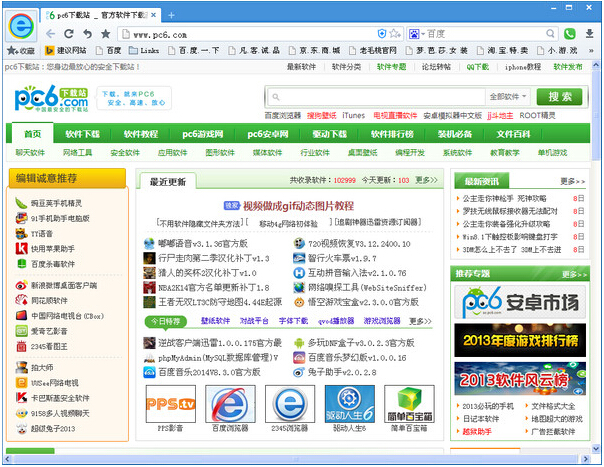Click the 卡巴斯基安全软件 sidebar icon

coord(21,398)
